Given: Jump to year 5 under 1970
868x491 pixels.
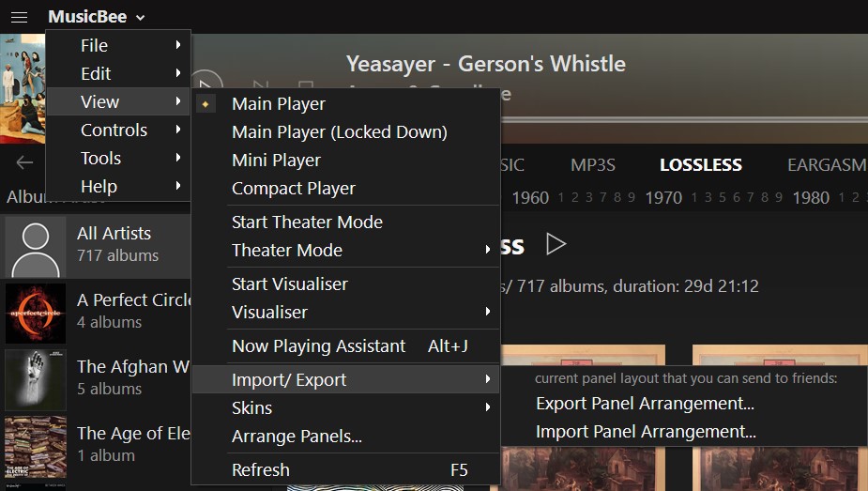Looking at the screenshot, I should tap(722, 198).
